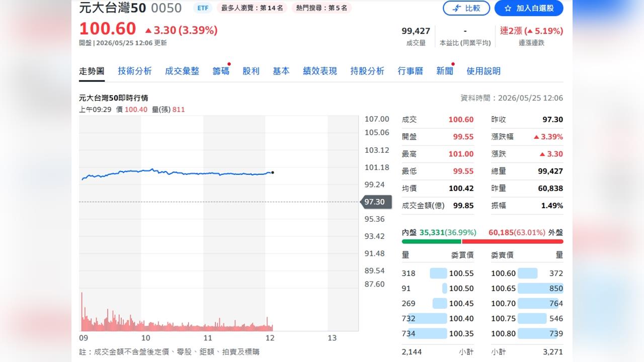Click the 最多人瀏覽：第14名 badge
Viewport: 644px width, 362px height.
click(252, 8)
